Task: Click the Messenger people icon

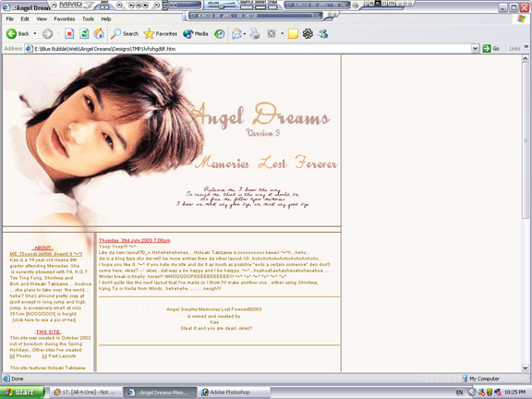Action: 323,33
